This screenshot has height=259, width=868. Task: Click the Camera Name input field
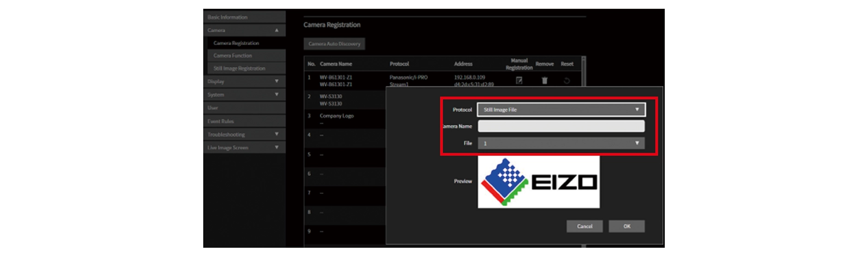coord(561,126)
